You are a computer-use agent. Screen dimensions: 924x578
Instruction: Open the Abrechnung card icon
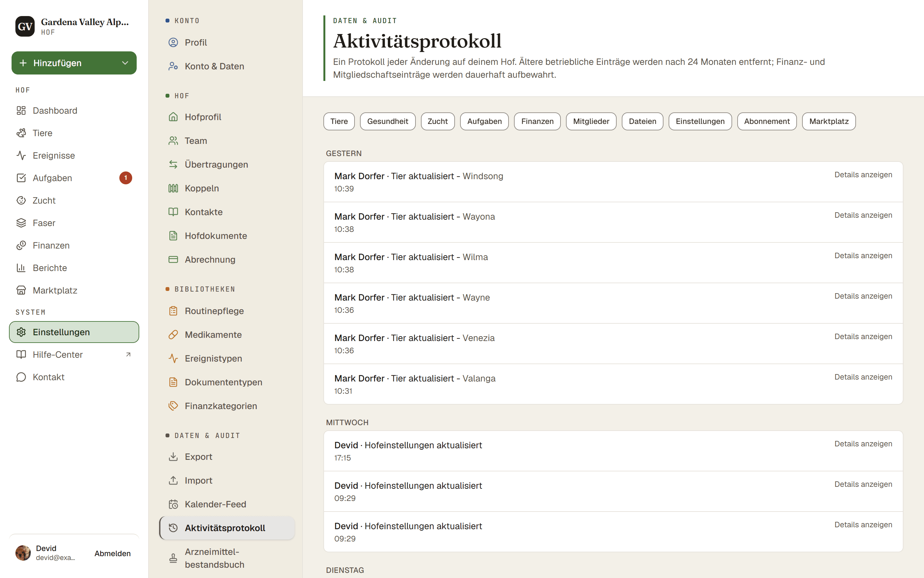173,259
